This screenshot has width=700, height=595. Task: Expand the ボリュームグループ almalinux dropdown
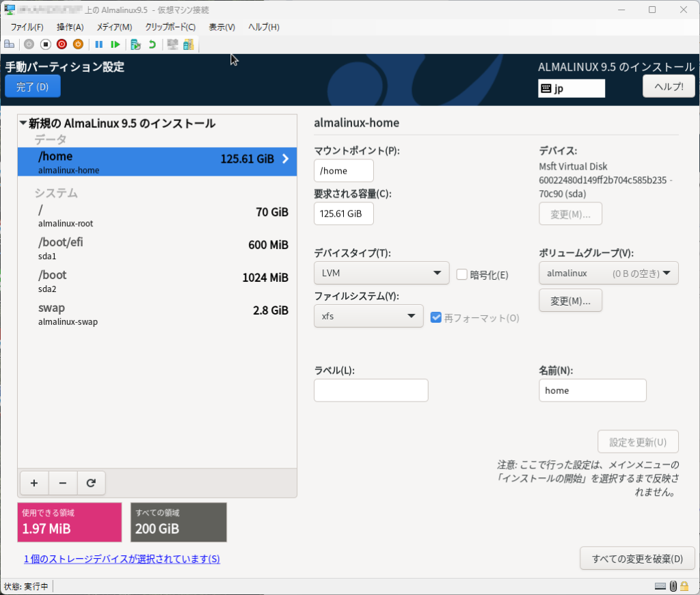point(608,274)
